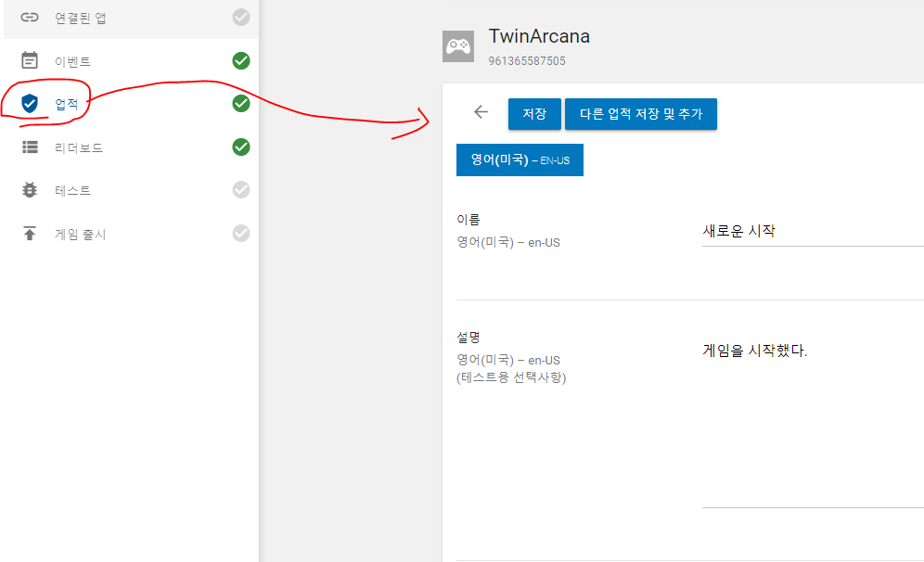Viewport: 924px width, 562px height.
Task: Click the green checkmark on 이벤트 row
Action: 241,60
